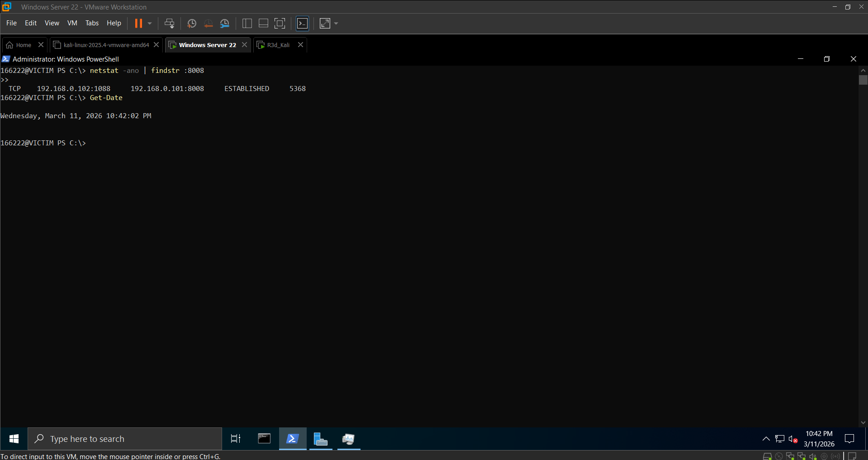Enter full screen mode

[x=280, y=23]
